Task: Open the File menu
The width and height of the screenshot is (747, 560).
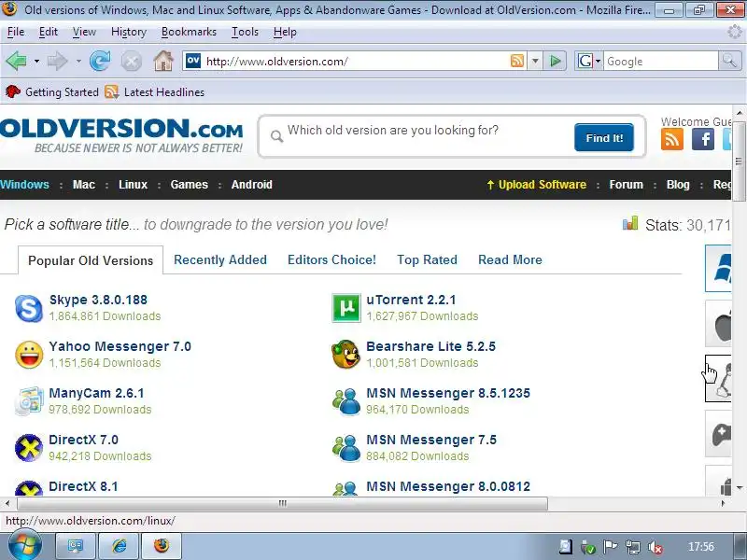Action: pyautogui.click(x=16, y=32)
